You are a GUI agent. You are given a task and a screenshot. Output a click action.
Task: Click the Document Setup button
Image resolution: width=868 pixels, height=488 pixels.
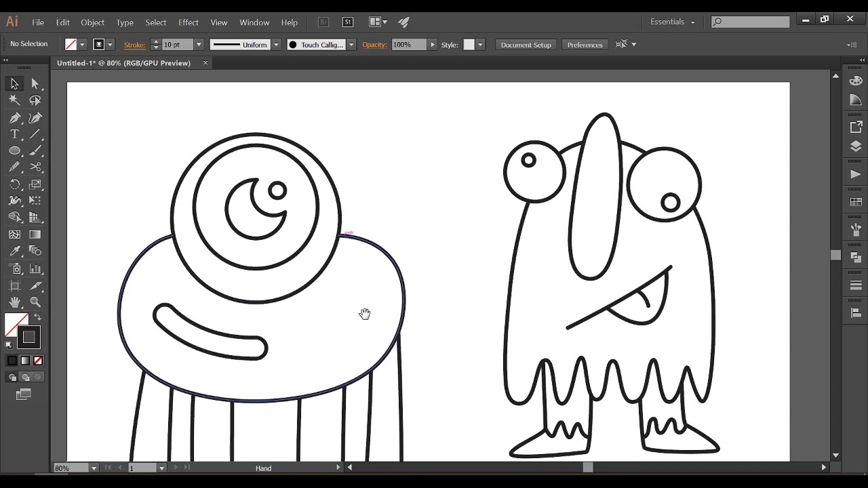(x=526, y=45)
